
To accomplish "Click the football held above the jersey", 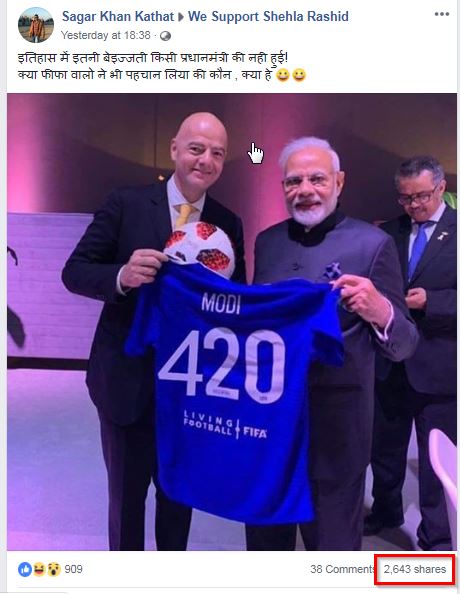I will point(201,249).
